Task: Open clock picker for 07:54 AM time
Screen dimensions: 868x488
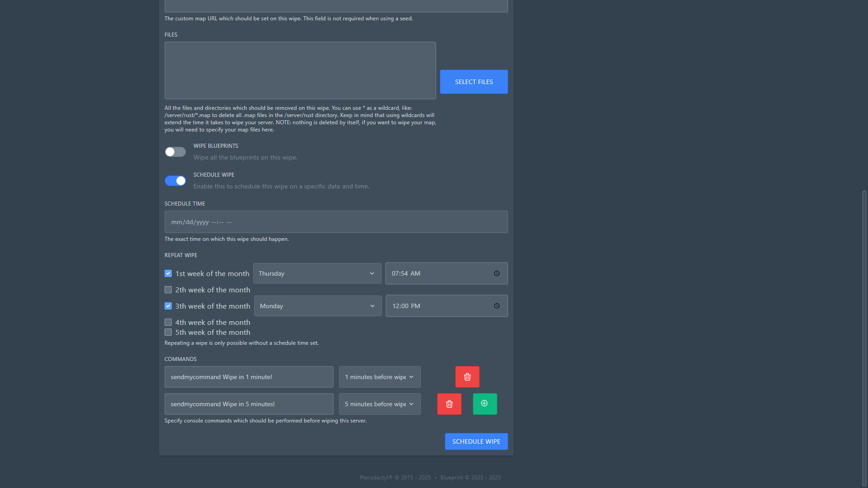Action: [x=496, y=274]
